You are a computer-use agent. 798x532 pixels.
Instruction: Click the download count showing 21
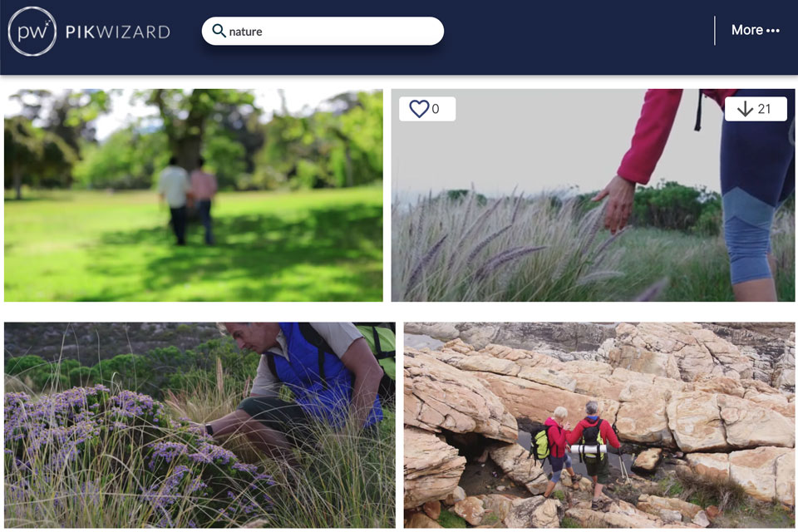(x=764, y=108)
